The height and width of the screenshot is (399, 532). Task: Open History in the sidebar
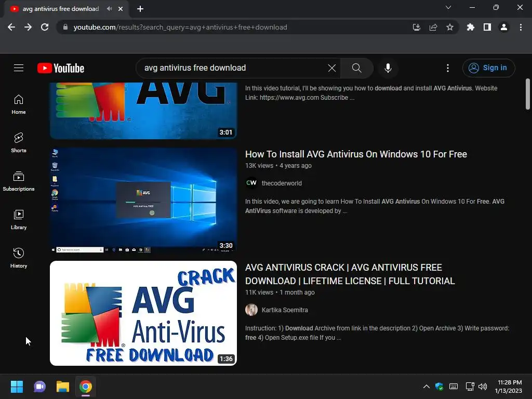19,258
